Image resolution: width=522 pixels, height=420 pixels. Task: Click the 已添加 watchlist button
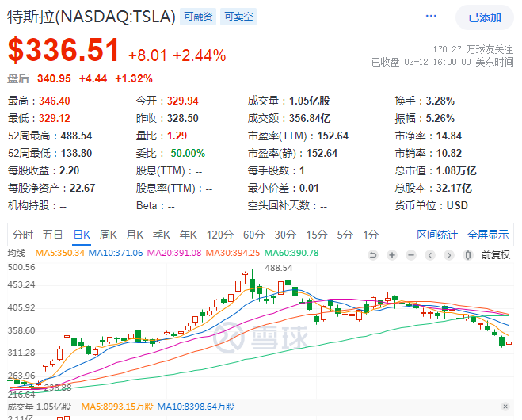(x=485, y=17)
